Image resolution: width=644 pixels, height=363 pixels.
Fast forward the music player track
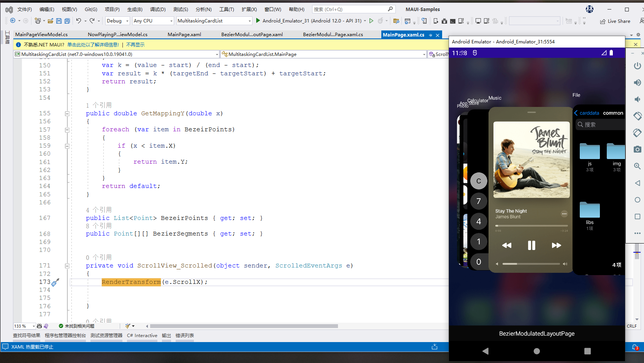pyautogui.click(x=556, y=245)
